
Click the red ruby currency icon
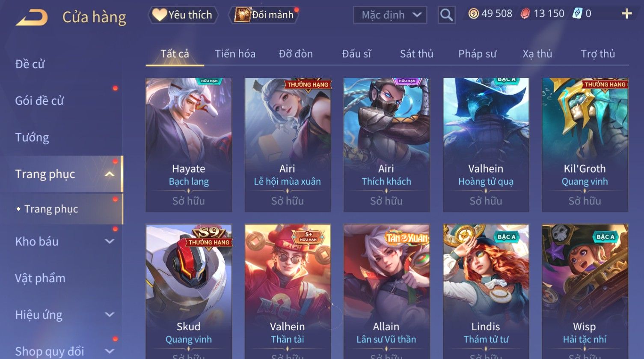(525, 14)
